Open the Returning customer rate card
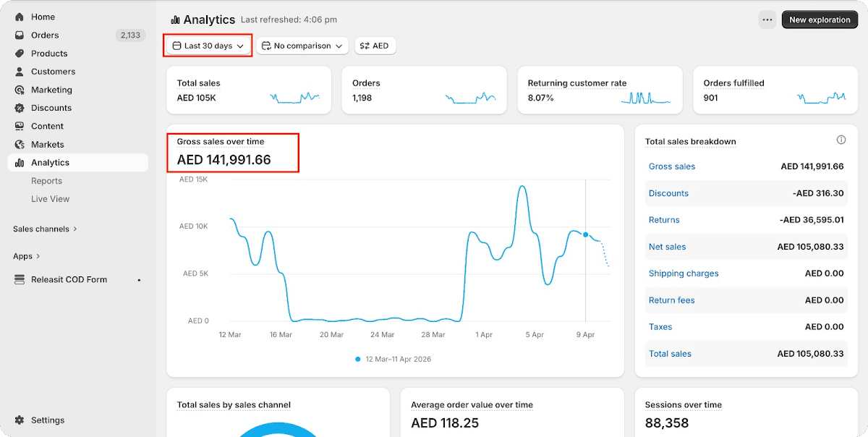The width and height of the screenshot is (868, 437). 600,90
